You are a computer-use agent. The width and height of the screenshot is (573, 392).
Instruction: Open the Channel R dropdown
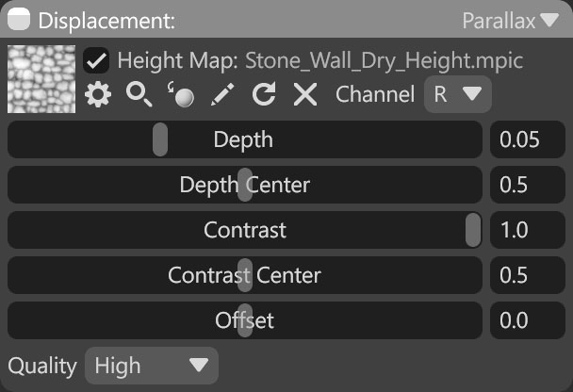tap(457, 94)
